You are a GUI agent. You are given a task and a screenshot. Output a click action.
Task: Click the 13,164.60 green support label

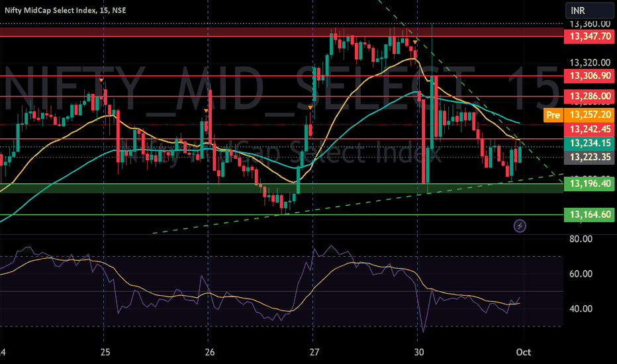click(589, 214)
